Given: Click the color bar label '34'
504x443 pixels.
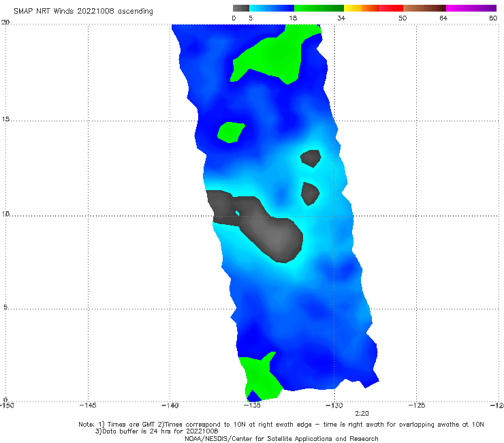Looking at the screenshot, I should coord(341,18).
